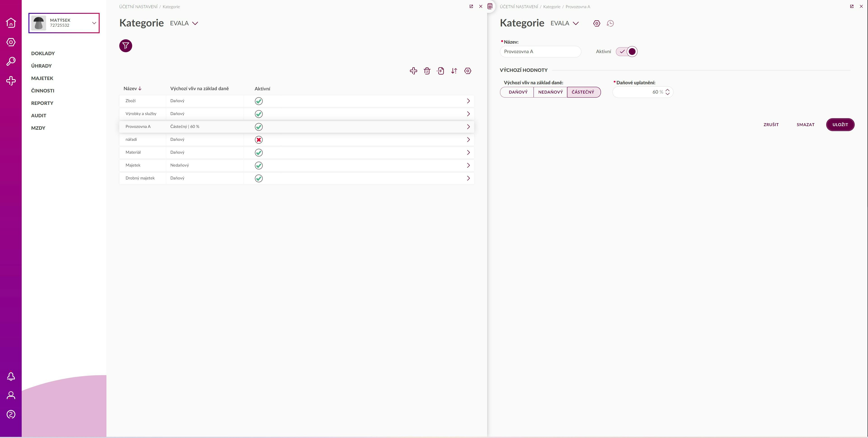
Task: Open nářadí row chevron
Action: (x=468, y=140)
